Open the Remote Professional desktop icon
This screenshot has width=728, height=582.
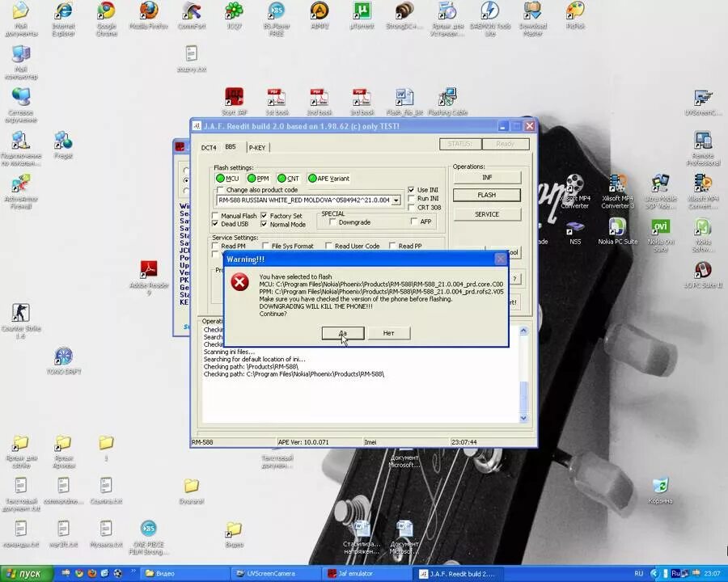coord(703,149)
